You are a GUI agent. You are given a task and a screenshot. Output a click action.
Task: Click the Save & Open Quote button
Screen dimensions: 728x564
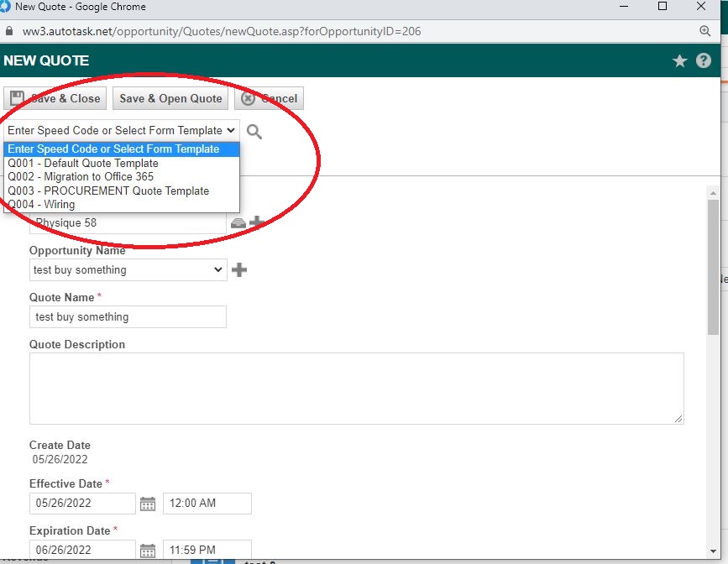(x=170, y=98)
